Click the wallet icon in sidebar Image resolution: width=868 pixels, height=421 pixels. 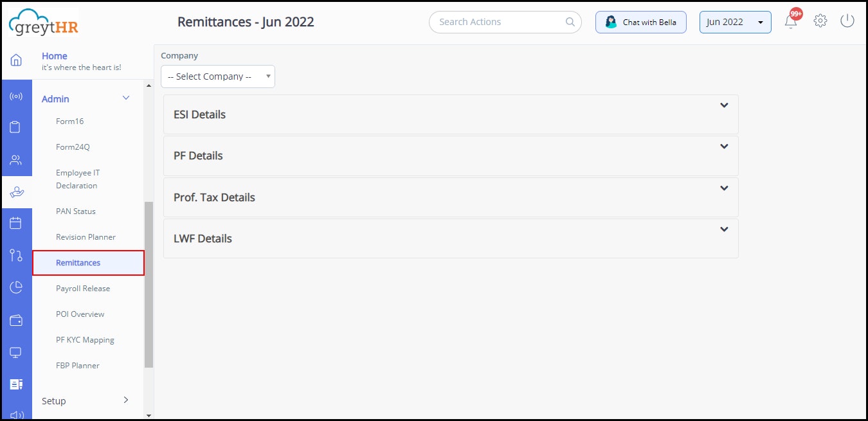pyautogui.click(x=16, y=320)
